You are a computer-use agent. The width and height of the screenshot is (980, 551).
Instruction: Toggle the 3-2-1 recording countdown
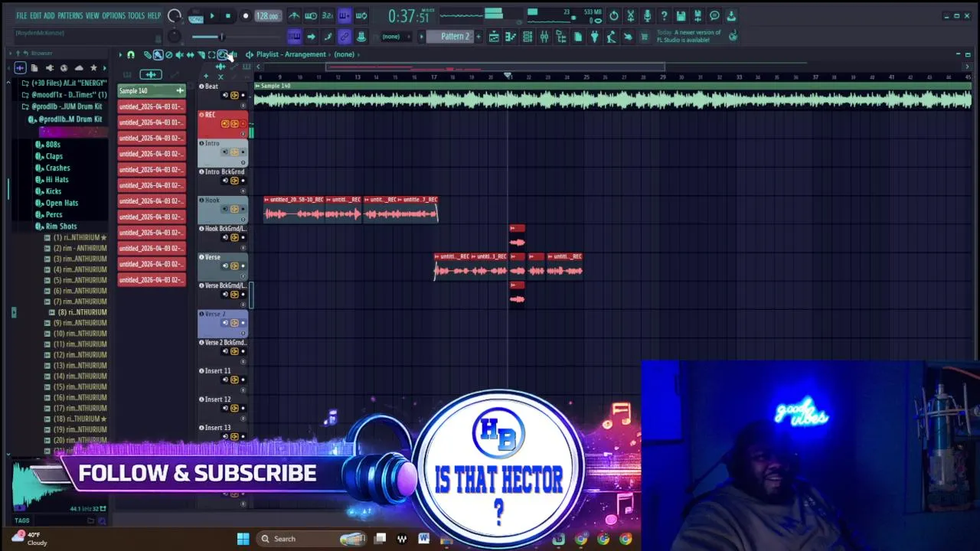(x=328, y=15)
